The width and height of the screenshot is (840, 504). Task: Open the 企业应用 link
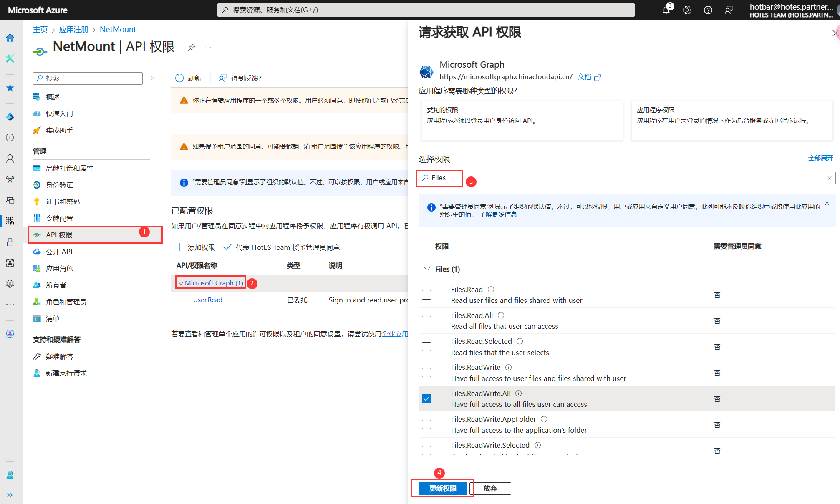click(x=394, y=334)
